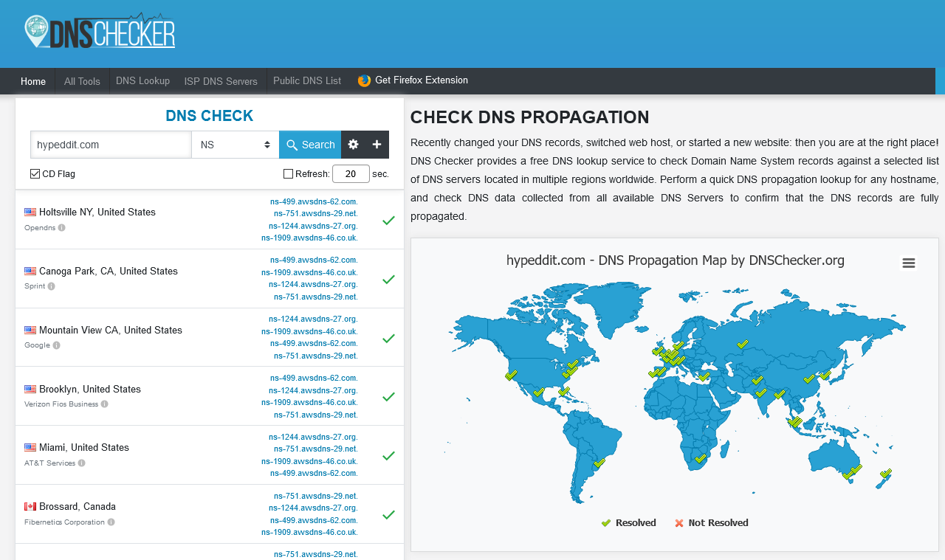Click the US flag for Canoga Park
This screenshot has height=560, width=945.
coord(30,271)
